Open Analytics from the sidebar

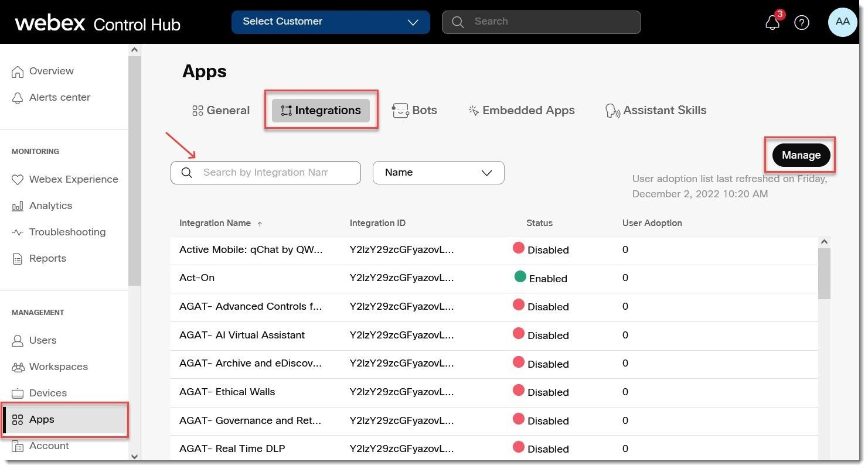pyautogui.click(x=50, y=206)
